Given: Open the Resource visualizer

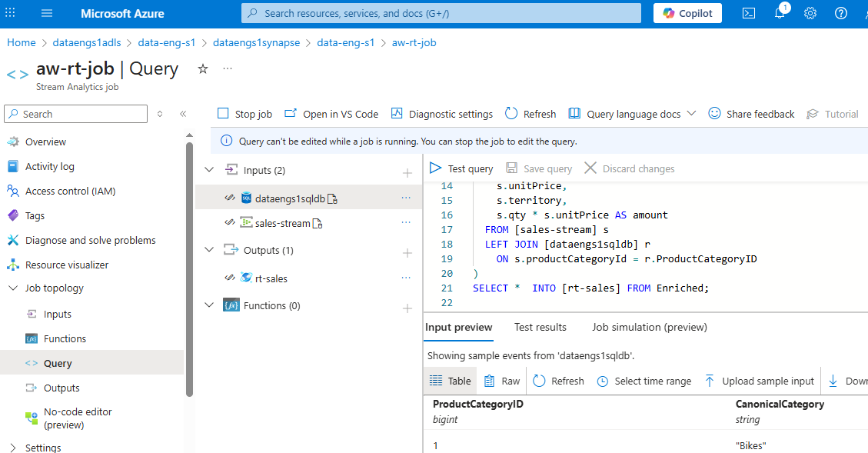Looking at the screenshot, I should click(x=66, y=265).
